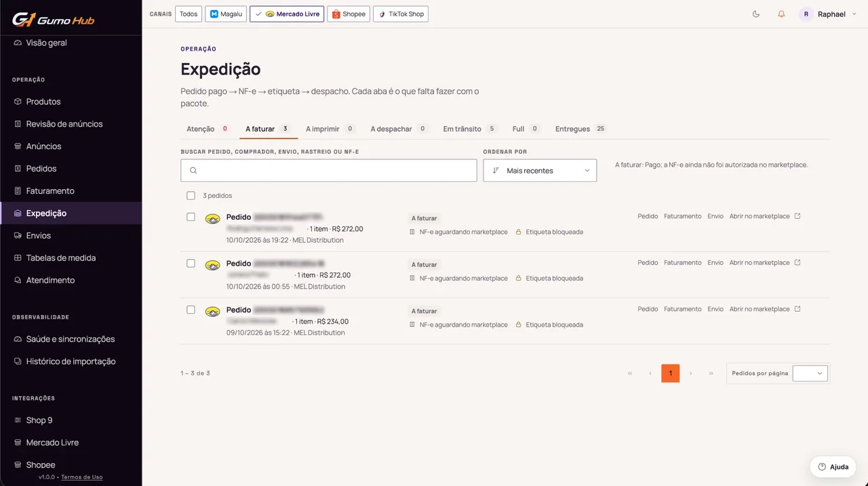Open the Termos de Uso link
The width and height of the screenshot is (868, 486).
tap(82, 477)
